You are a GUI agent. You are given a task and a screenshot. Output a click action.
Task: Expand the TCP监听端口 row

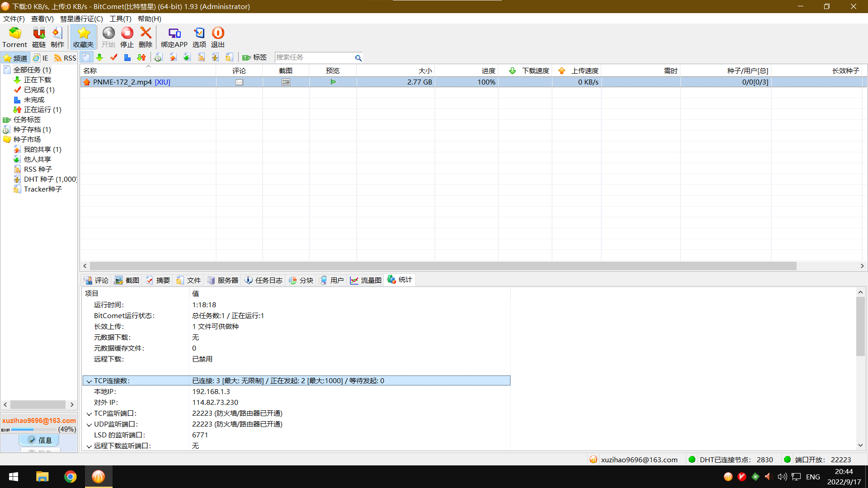89,413
